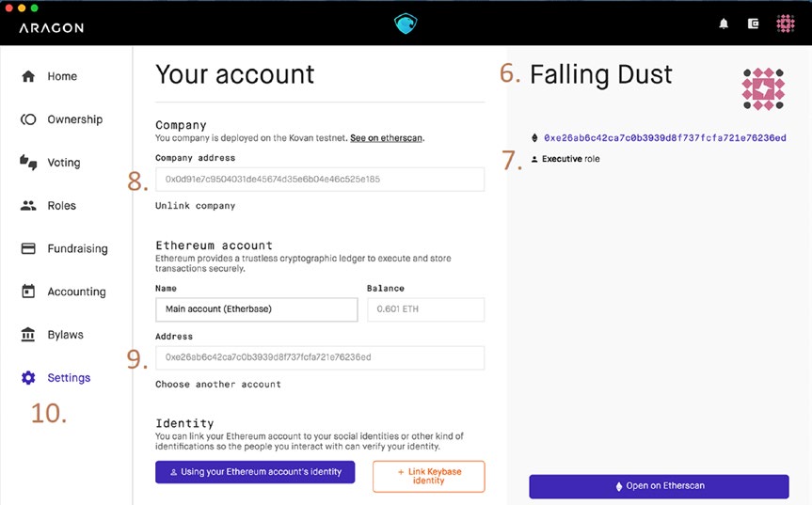The image size is (812, 505).
Task: Click the Accounting calendar icon
Action: tap(28, 292)
